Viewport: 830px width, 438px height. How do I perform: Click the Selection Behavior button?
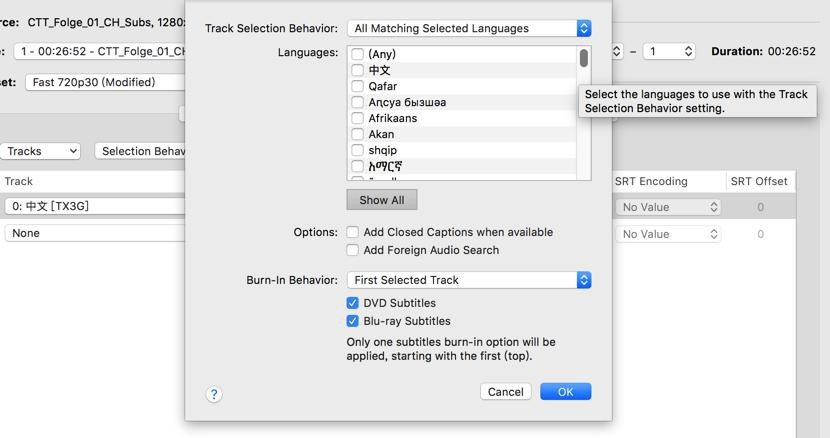pos(141,151)
